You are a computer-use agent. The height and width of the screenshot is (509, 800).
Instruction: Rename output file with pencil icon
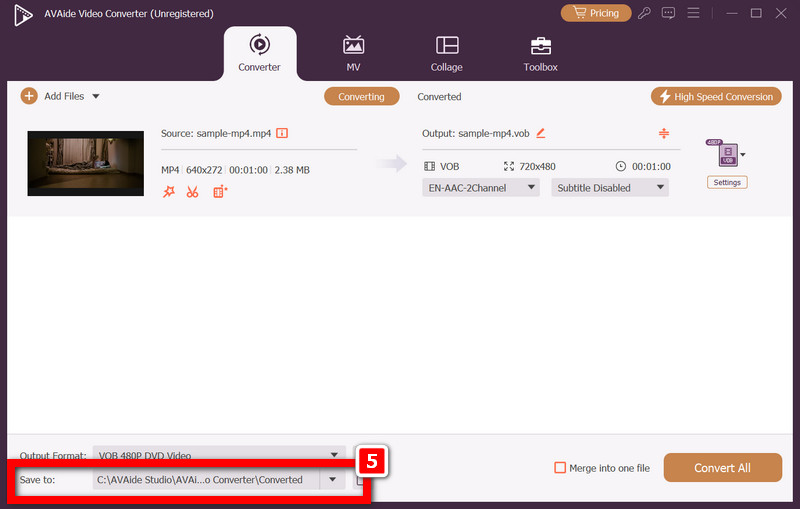click(541, 133)
